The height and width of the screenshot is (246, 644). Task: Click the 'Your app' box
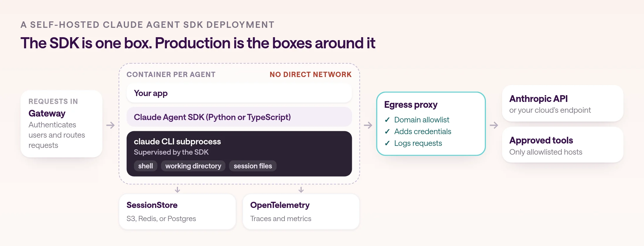pos(239,93)
